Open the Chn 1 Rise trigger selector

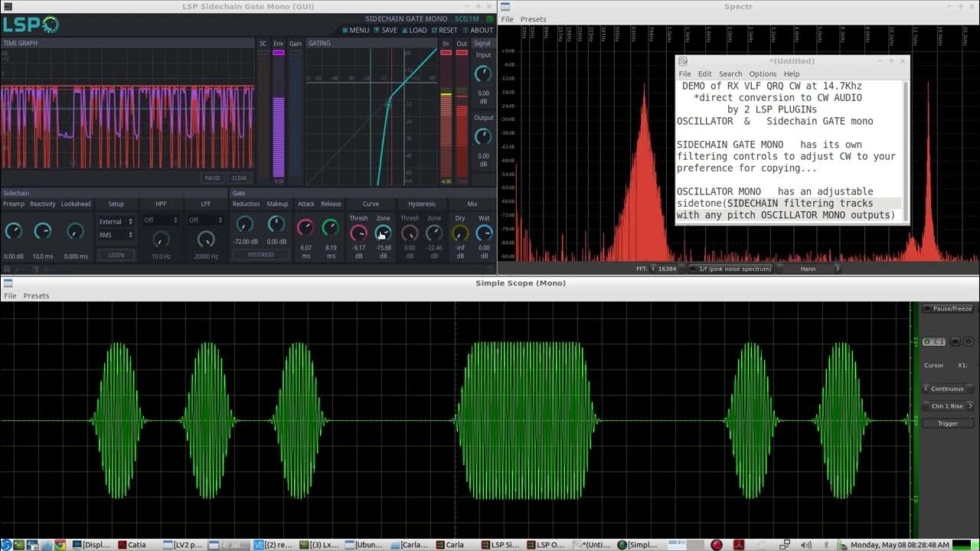coord(948,406)
